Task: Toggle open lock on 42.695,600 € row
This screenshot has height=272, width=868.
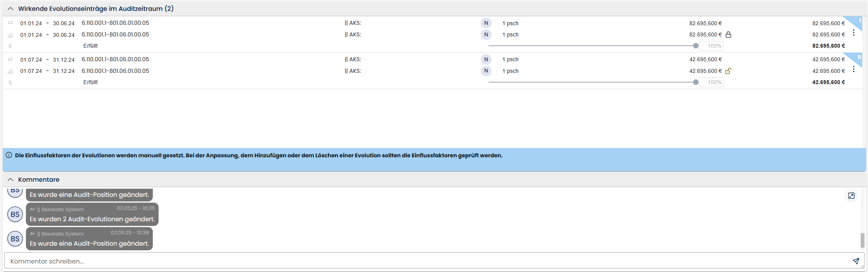Action: (x=728, y=71)
